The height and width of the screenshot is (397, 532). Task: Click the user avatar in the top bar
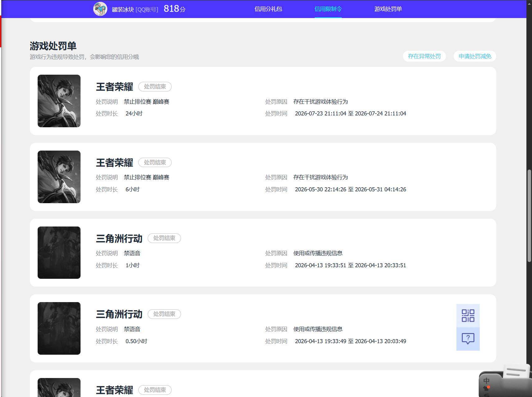point(100,9)
